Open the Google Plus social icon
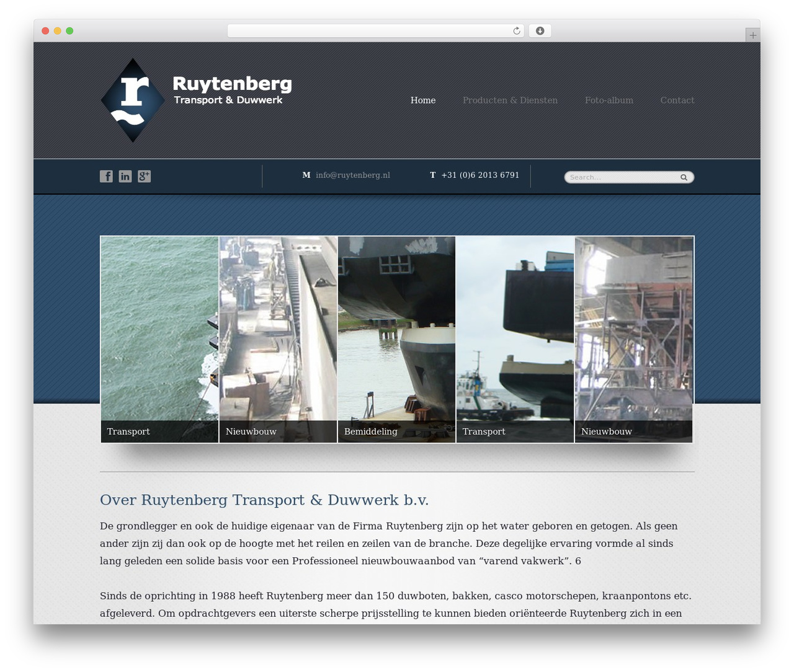The width and height of the screenshot is (794, 672). point(145,176)
